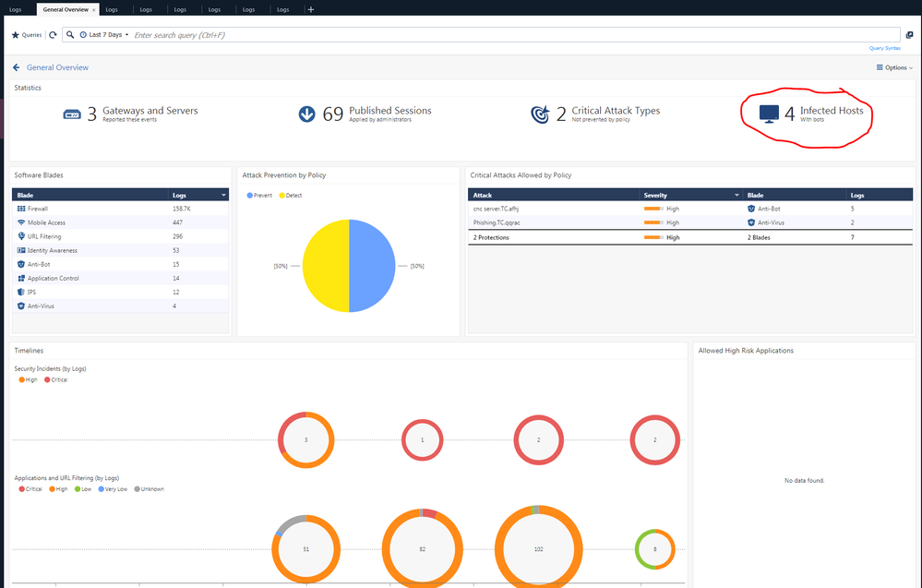Click the Anti-Virus icon in Software Blades

pos(21,306)
